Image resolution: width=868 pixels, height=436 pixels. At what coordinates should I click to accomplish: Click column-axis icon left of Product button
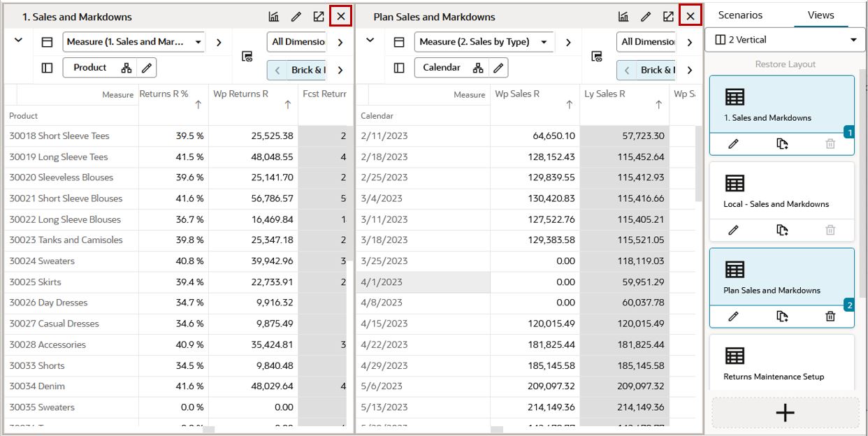coord(47,68)
